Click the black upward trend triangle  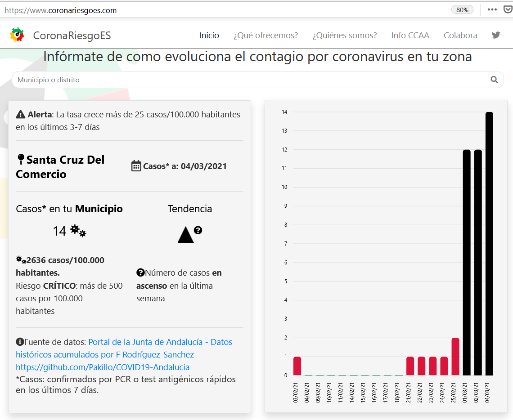click(185, 235)
